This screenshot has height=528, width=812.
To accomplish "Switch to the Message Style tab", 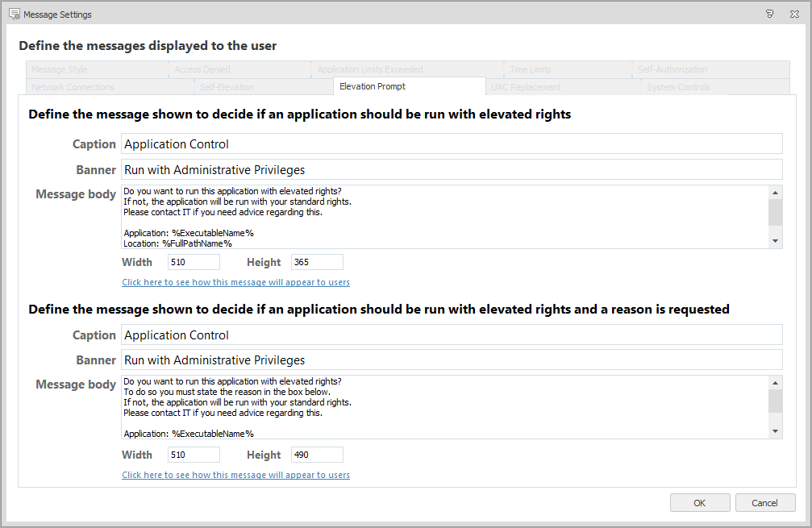I will 60,69.
